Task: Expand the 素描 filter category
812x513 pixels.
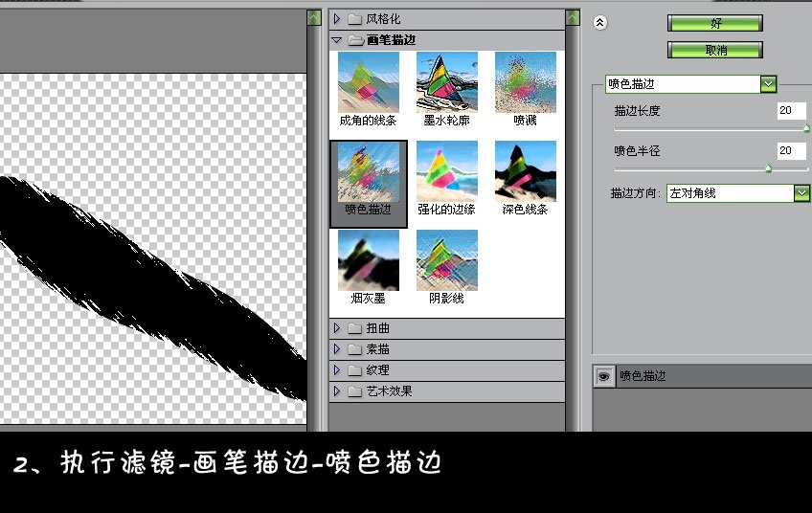Action: click(x=337, y=349)
